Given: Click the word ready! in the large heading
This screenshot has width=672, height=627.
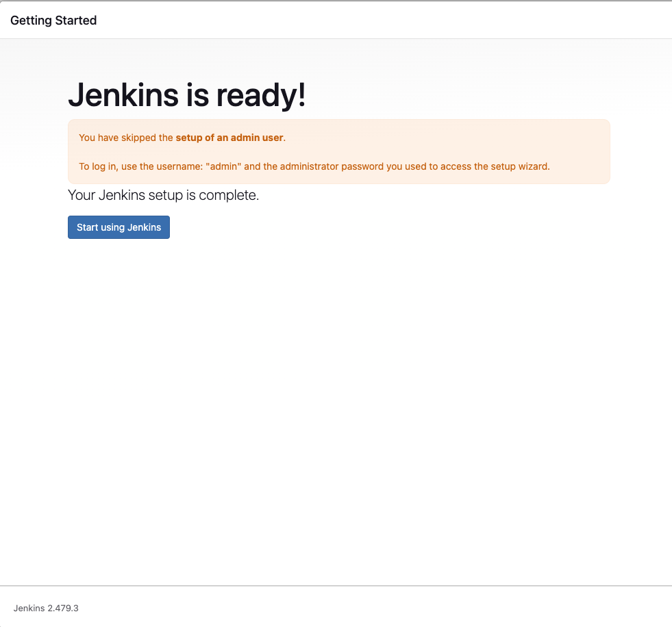Looking at the screenshot, I should 261,95.
